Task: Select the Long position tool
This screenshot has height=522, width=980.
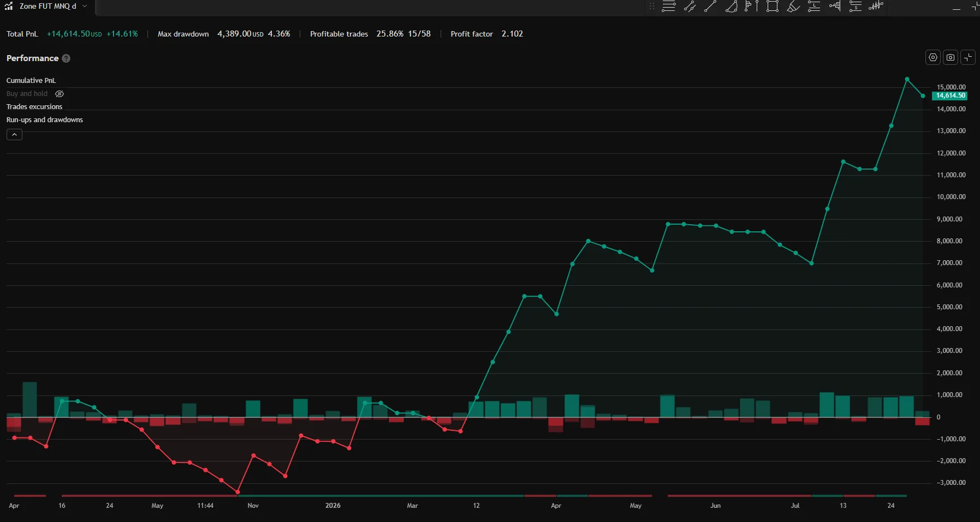Action: 814,7
